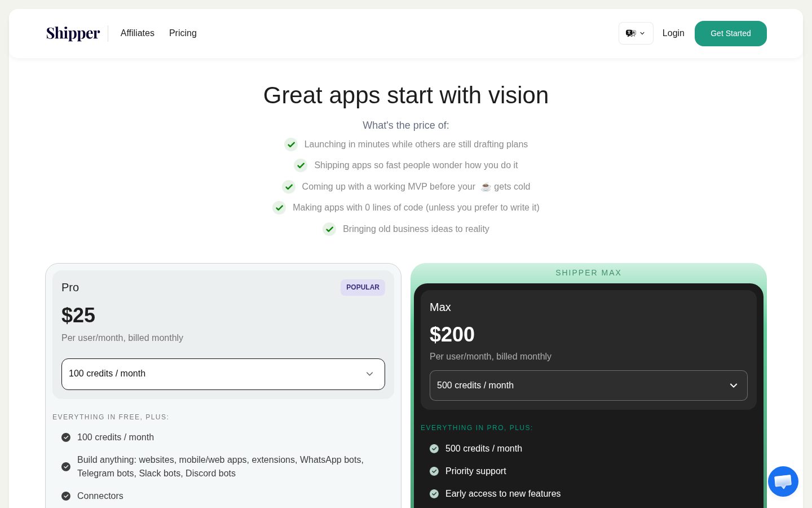Go to Pricing in navigation
Screen dimensions: 812x508
coord(183,33)
